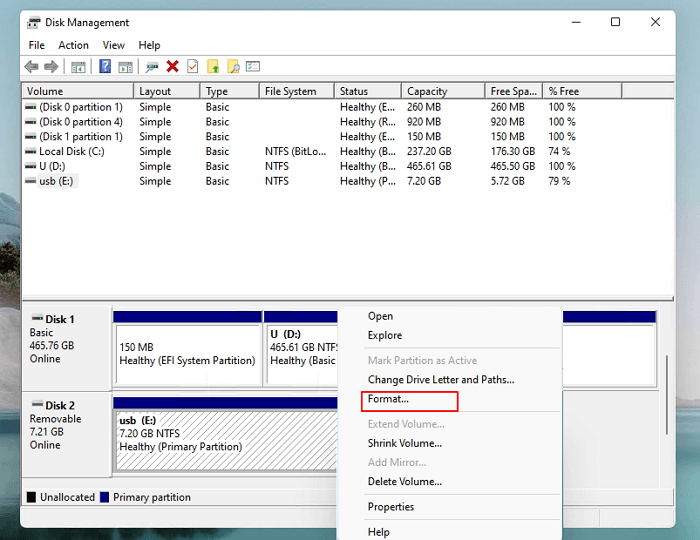Select the Local Disk (C:) volume row
700x540 pixels.
pos(70,152)
